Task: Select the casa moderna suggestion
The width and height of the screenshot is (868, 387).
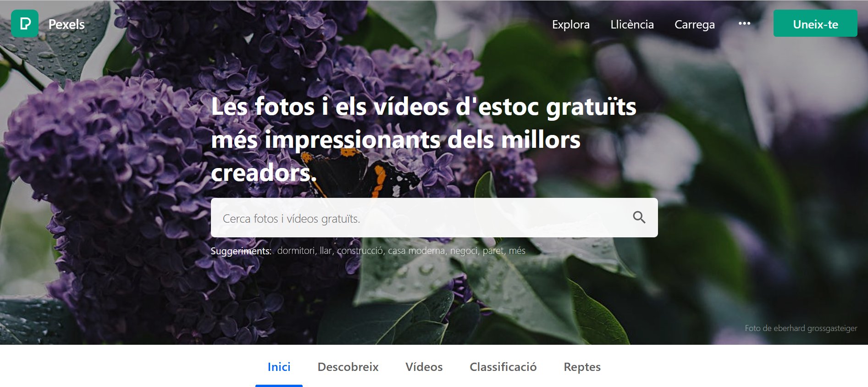Action: 416,251
